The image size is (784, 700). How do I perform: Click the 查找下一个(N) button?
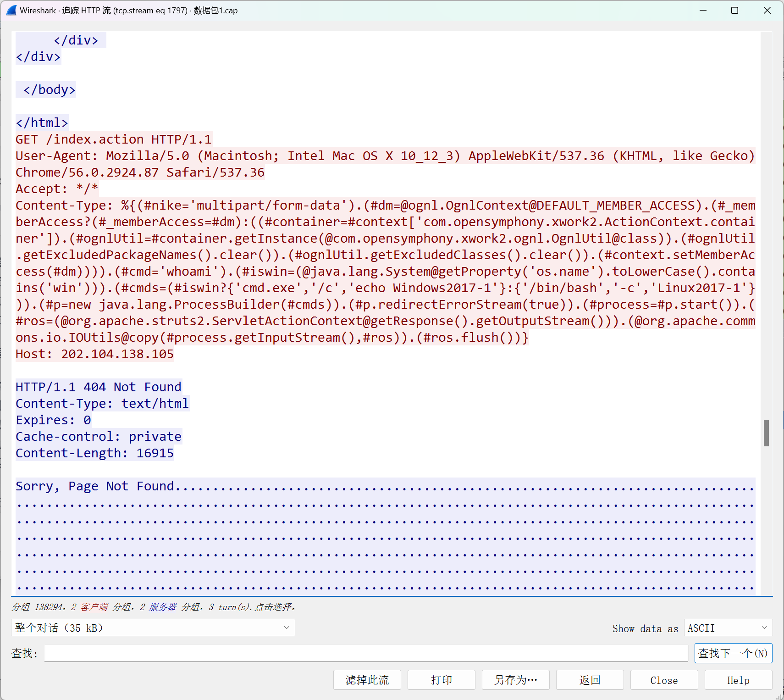click(x=733, y=653)
